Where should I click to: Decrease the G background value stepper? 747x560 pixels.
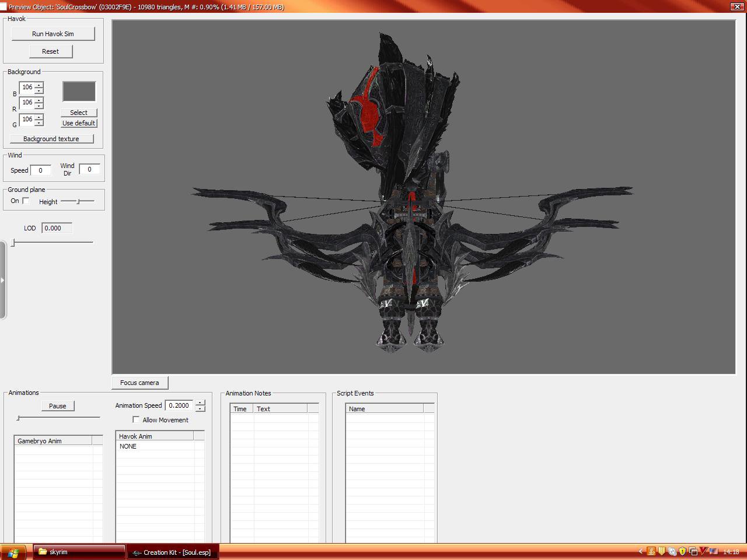coord(39,123)
